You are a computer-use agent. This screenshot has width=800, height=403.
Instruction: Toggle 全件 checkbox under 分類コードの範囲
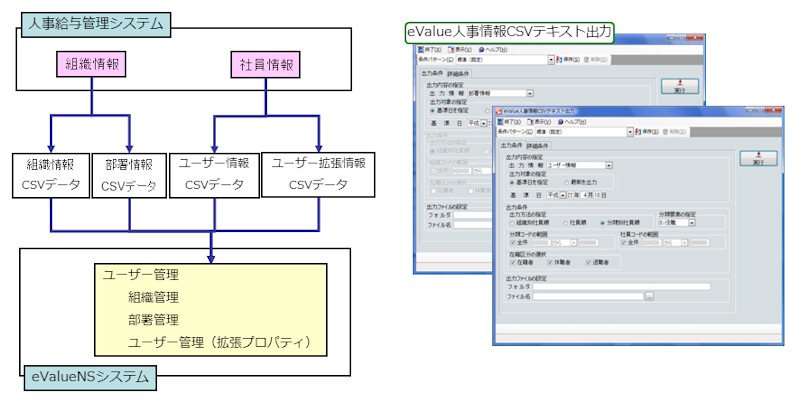512,243
